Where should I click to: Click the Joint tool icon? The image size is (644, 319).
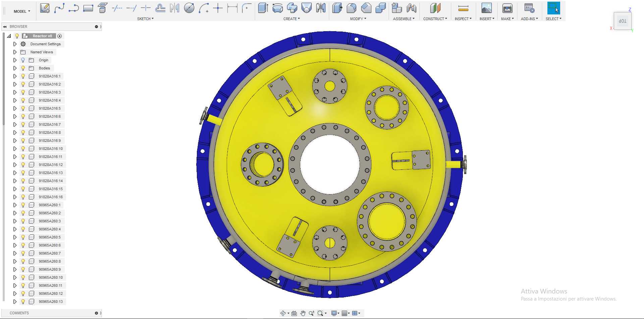coord(411,8)
